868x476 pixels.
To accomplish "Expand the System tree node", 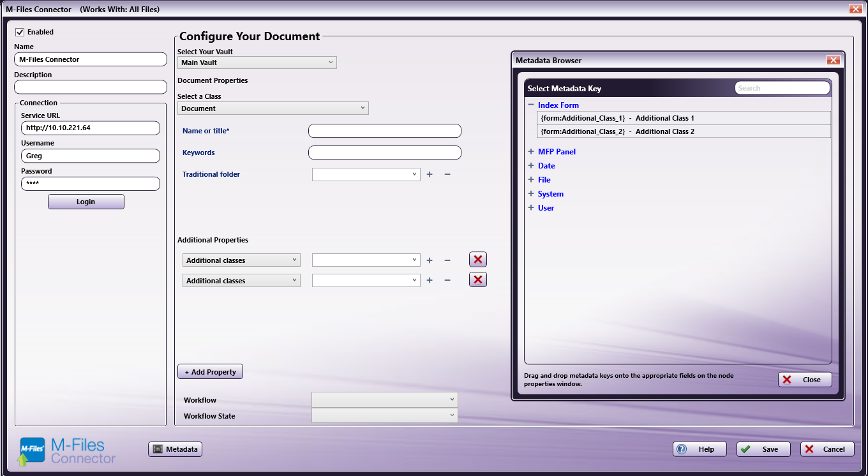I will coord(530,194).
